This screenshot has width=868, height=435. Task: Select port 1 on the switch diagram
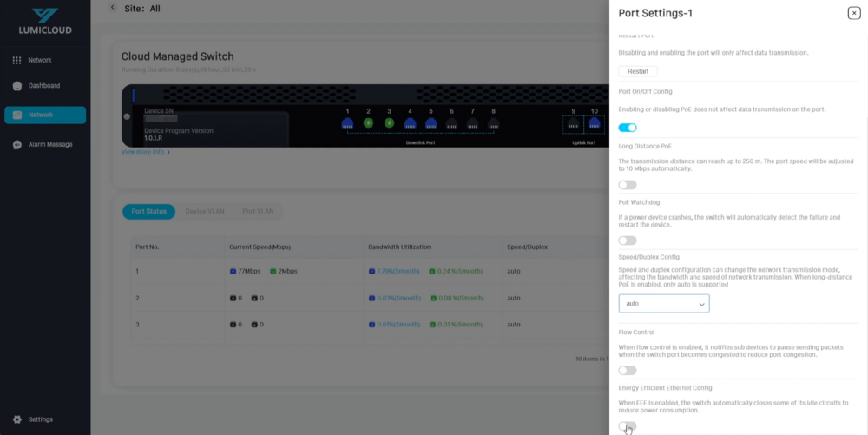click(347, 123)
